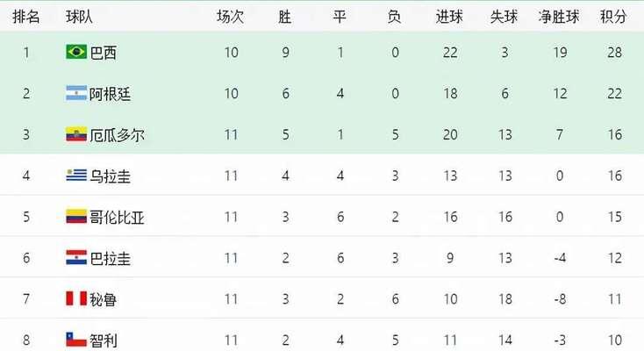
Task: Click the Chile flag icon
Action: pyautogui.click(x=76, y=340)
